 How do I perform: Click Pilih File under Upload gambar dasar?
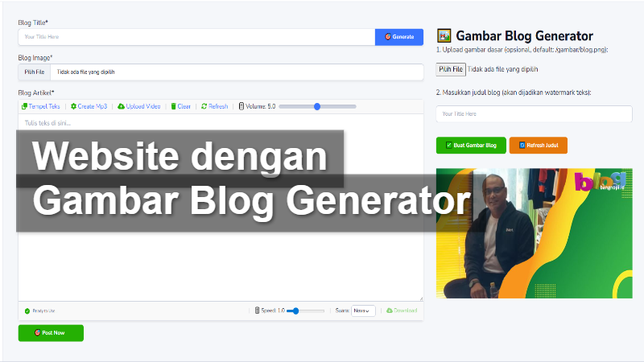[x=451, y=70]
